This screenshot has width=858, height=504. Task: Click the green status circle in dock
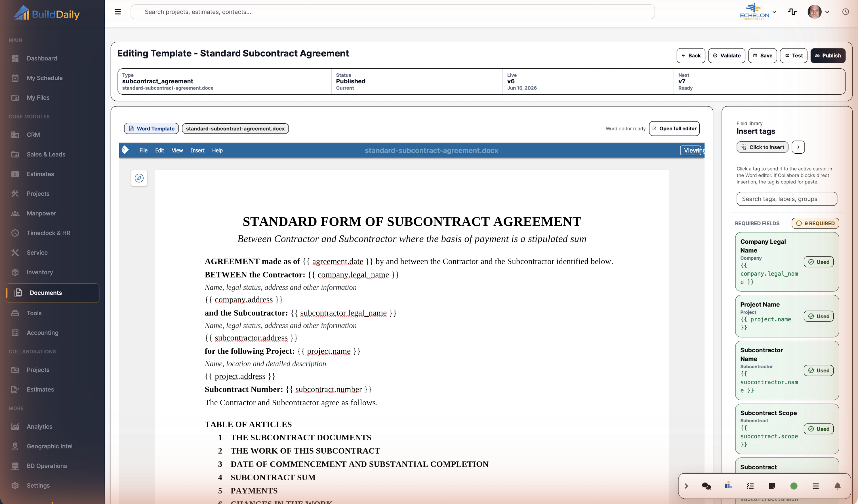(x=794, y=486)
